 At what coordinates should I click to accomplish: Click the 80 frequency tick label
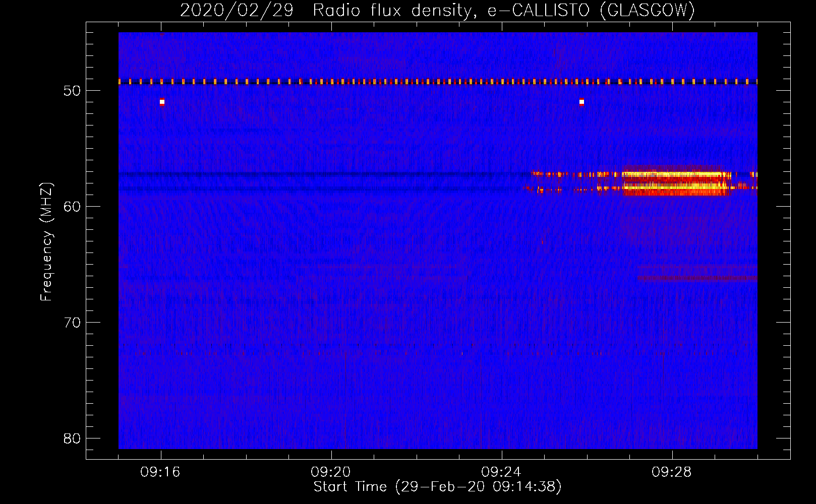pyautogui.click(x=72, y=438)
